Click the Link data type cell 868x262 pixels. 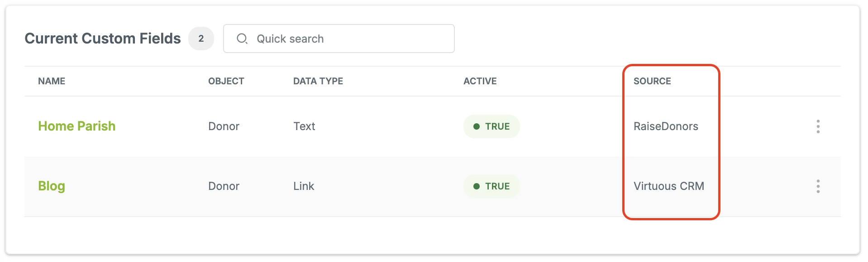click(x=304, y=186)
